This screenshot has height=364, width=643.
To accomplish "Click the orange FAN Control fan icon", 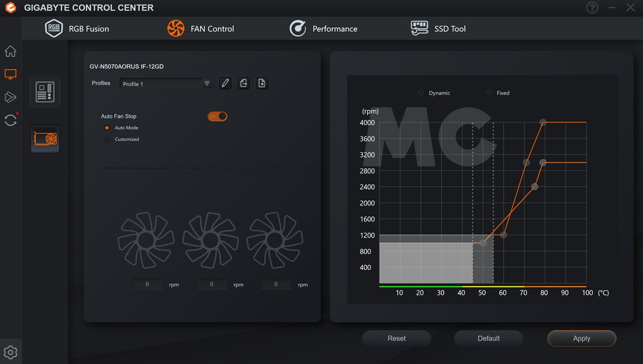I will [x=176, y=29].
